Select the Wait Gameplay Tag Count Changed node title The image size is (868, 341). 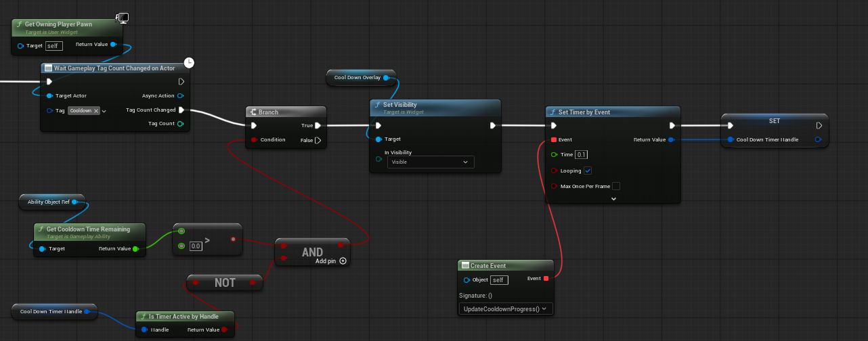coord(114,68)
